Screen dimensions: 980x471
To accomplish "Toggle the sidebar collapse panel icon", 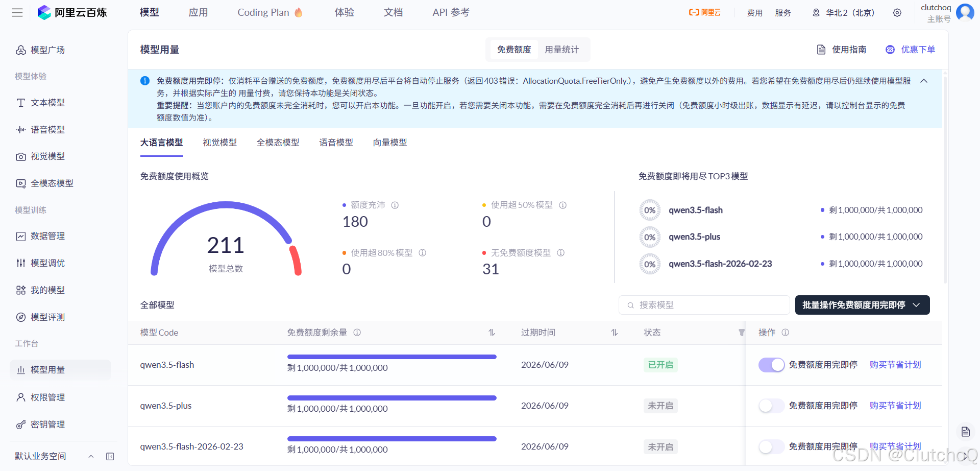I will pyautogui.click(x=110, y=456).
